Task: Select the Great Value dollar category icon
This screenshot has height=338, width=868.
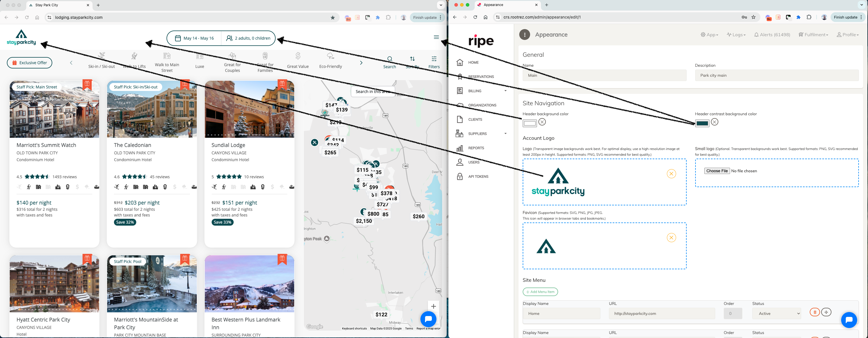Action: (298, 56)
